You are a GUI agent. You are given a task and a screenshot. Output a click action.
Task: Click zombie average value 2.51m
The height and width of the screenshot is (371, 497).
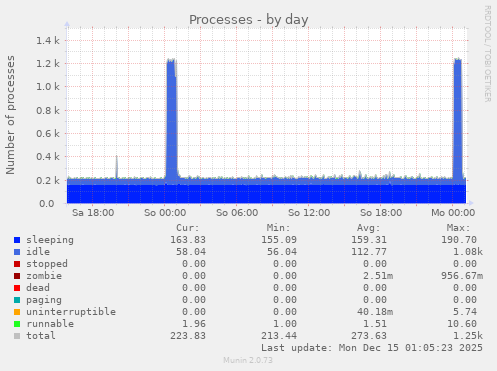(378, 276)
